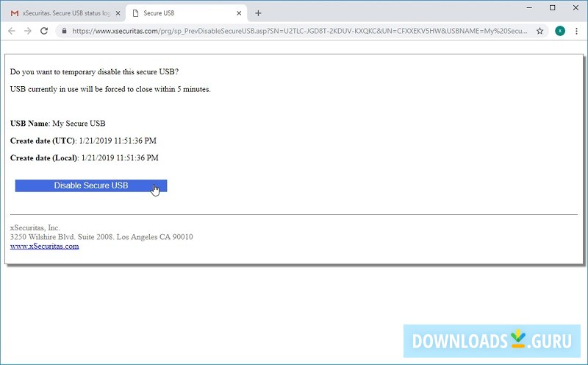Click 'Do you want to temporary disable' text
The height and width of the screenshot is (365, 588).
click(x=95, y=71)
